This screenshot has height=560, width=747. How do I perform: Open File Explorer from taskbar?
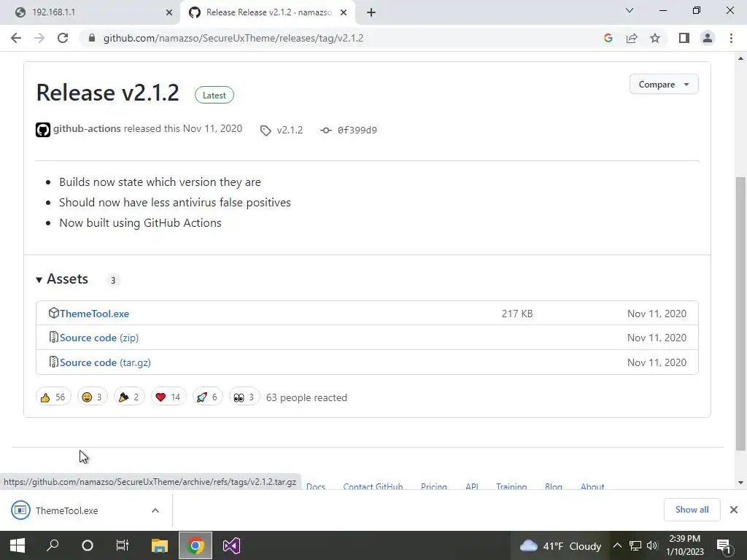click(160, 545)
